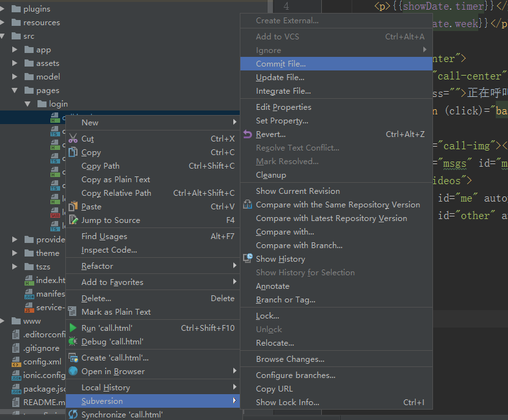The image size is (508, 420).
Task: Choose Copy URL menu item
Action: [336, 388]
